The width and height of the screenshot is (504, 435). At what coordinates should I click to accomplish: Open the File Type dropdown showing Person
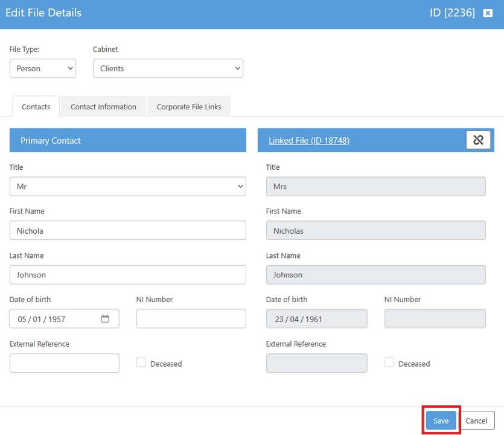(x=43, y=68)
